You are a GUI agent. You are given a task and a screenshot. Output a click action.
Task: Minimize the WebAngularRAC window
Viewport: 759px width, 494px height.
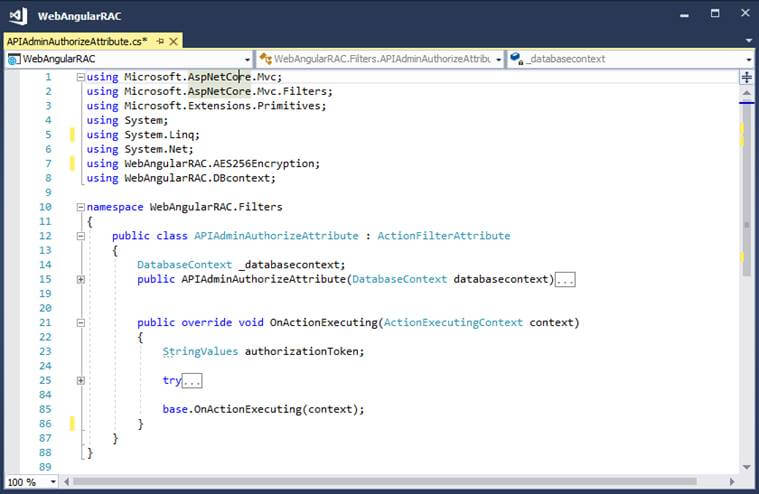(x=684, y=15)
